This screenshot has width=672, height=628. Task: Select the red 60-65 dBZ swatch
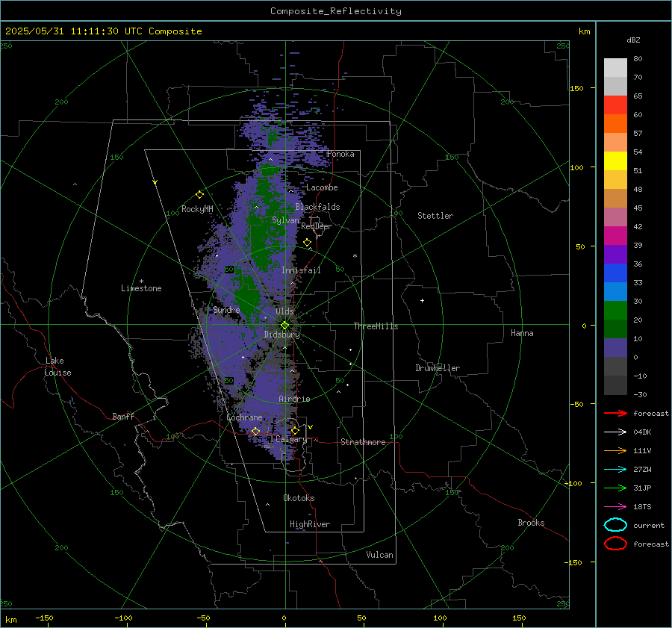tap(615, 105)
